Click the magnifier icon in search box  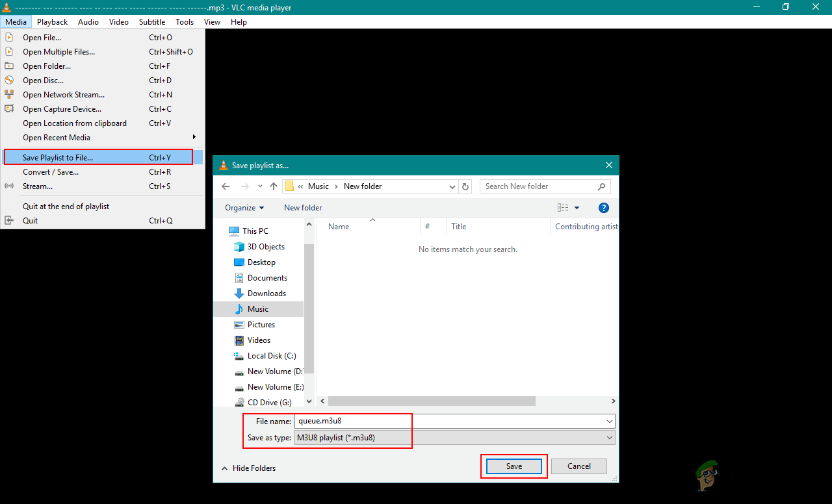pos(601,186)
